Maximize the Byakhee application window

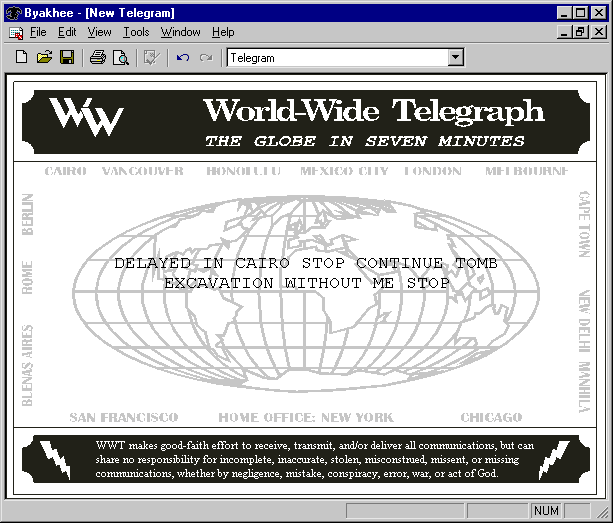pos(580,13)
